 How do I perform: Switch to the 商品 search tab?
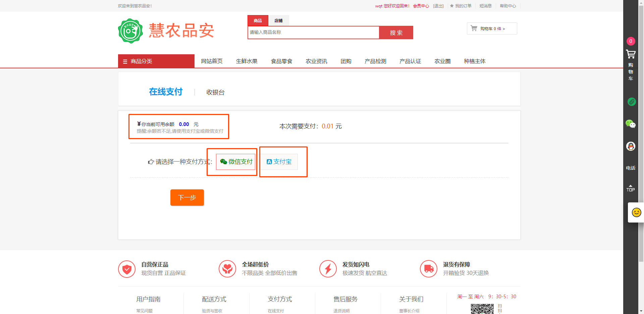258,21
